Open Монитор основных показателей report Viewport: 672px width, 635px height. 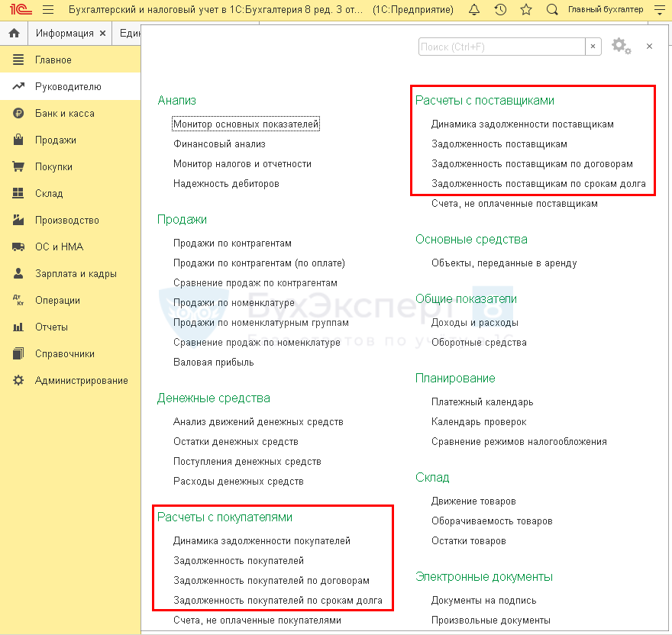point(246,124)
